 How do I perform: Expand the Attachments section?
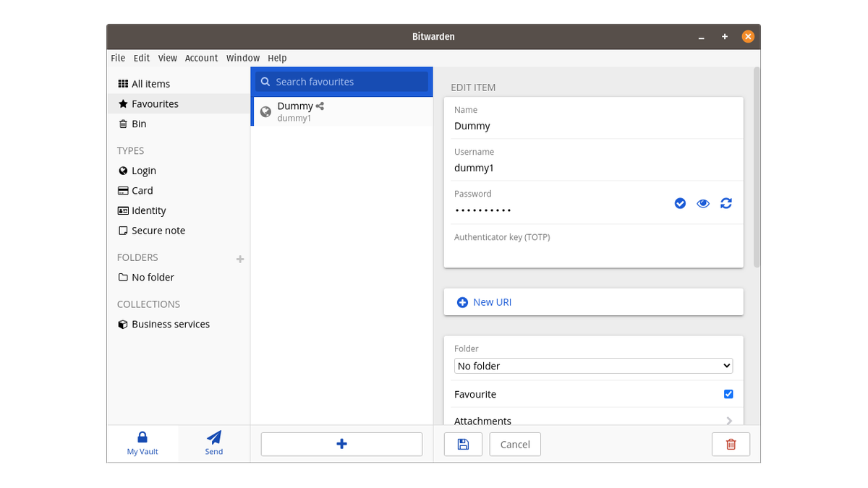(x=593, y=421)
